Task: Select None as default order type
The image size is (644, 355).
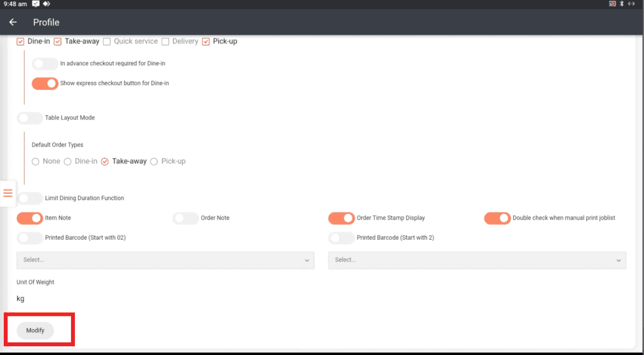Action: point(36,162)
